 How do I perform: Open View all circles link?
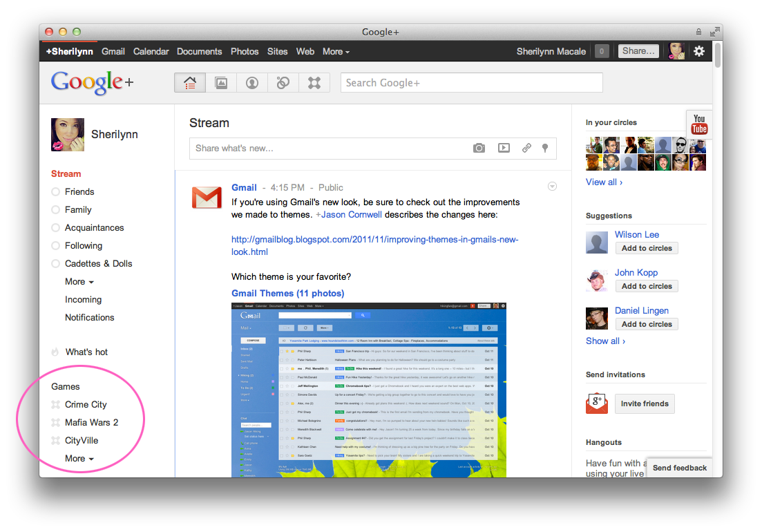604,182
